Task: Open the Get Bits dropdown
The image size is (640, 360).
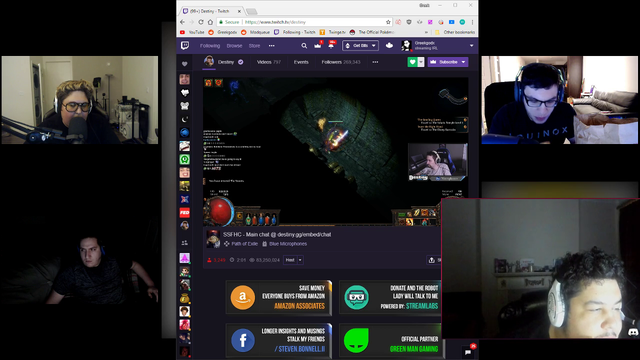Action: pyautogui.click(x=360, y=46)
